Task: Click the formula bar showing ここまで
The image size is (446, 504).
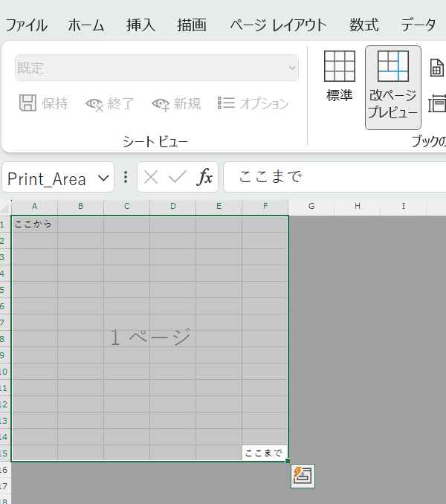Action: (334, 177)
